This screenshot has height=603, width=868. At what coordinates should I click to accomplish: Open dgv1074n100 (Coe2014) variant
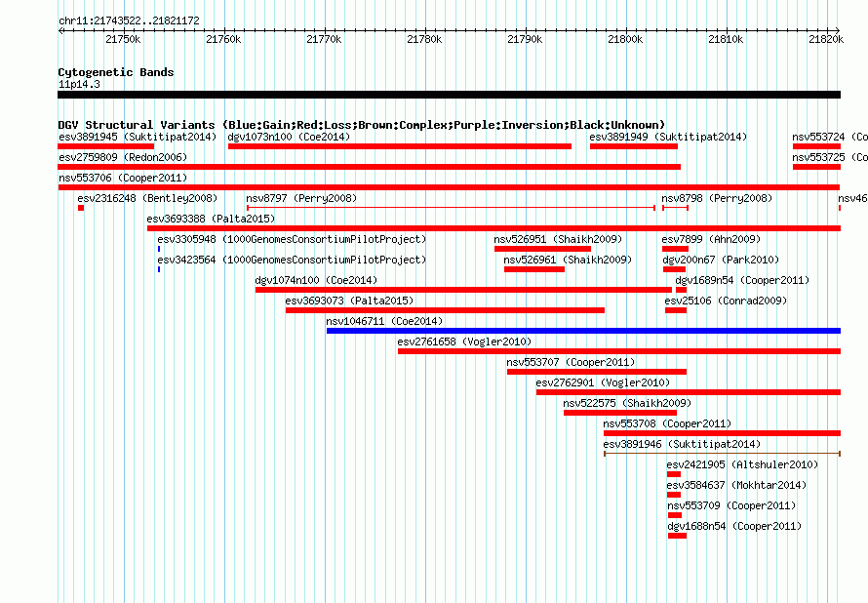(463, 290)
